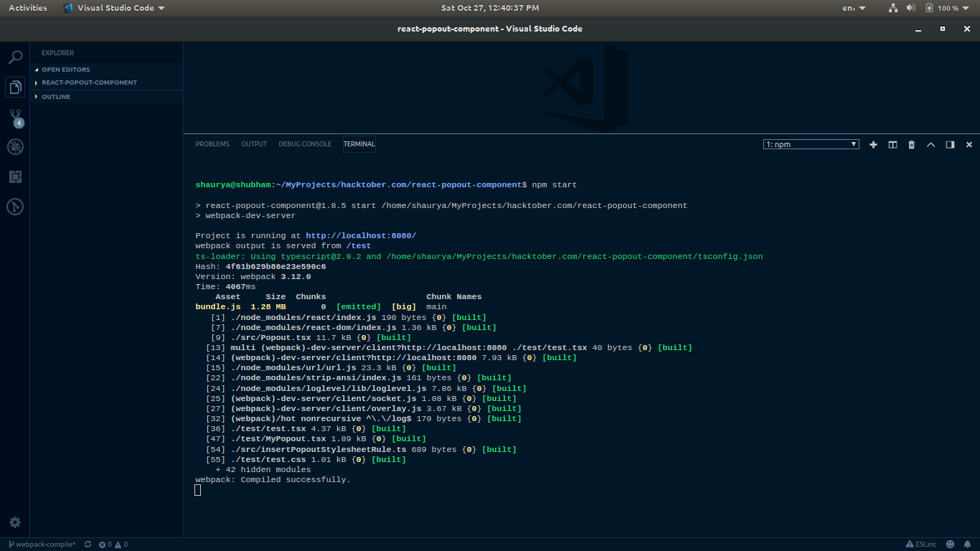
Task: Click the './src/Popout.tsx' module line
Action: click(x=311, y=337)
